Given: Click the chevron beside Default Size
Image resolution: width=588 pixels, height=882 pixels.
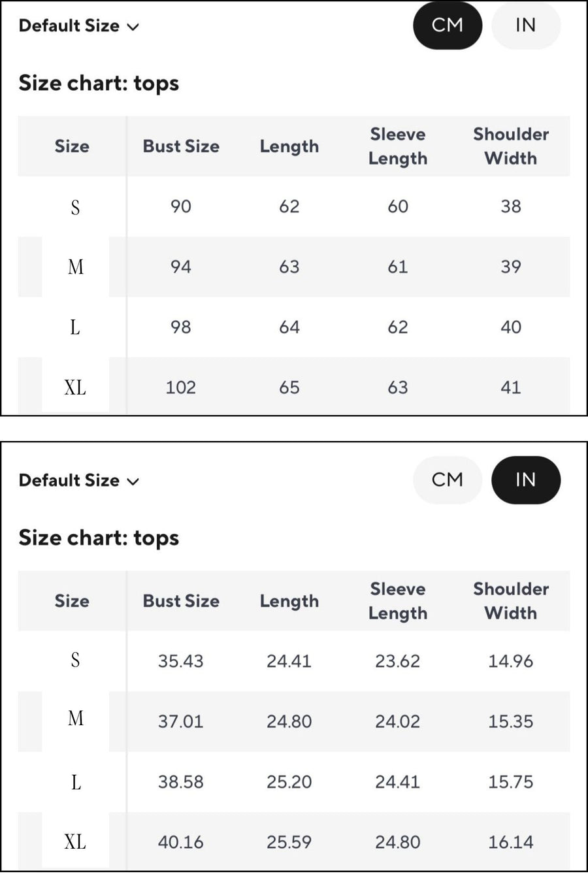Looking at the screenshot, I should [x=133, y=27].
